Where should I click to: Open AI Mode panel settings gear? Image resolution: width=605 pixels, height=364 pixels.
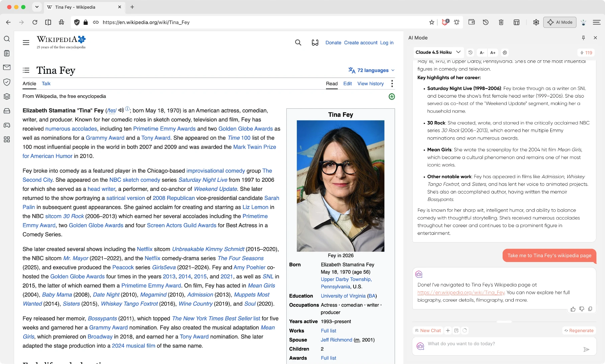click(x=505, y=52)
